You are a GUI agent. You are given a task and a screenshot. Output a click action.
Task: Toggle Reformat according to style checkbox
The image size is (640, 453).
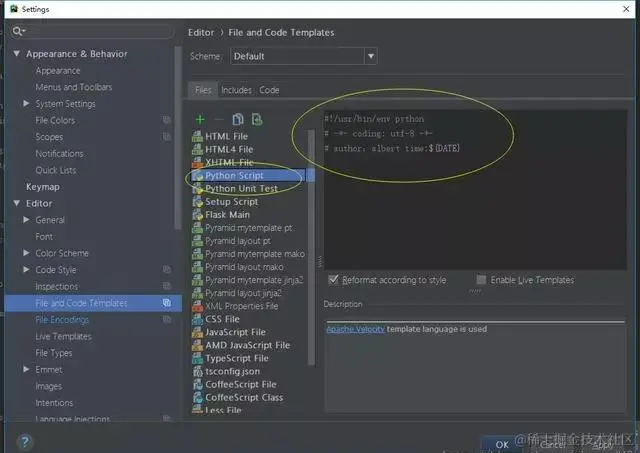(x=333, y=280)
